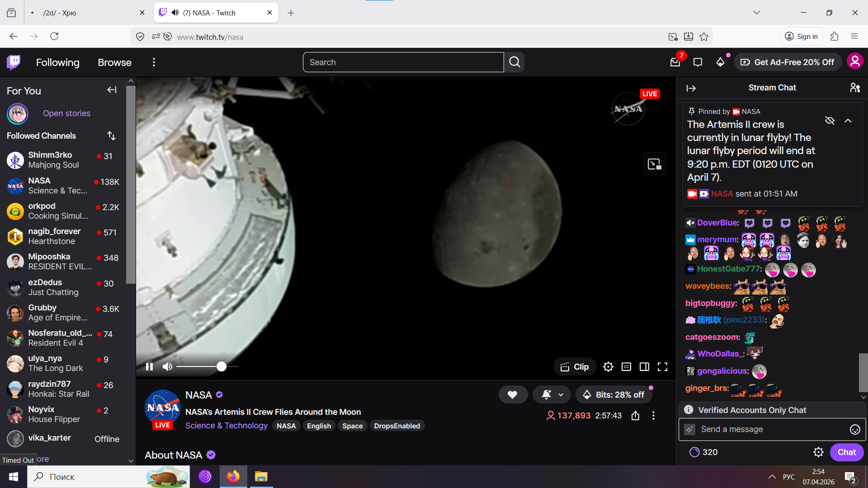Image resolution: width=868 pixels, height=488 pixels.
Task: Open the stream more options menu
Action: point(653,416)
